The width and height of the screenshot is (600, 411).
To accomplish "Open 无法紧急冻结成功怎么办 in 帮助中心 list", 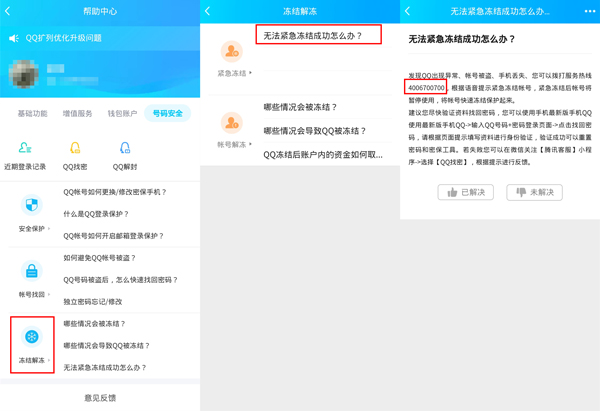I will [x=104, y=368].
